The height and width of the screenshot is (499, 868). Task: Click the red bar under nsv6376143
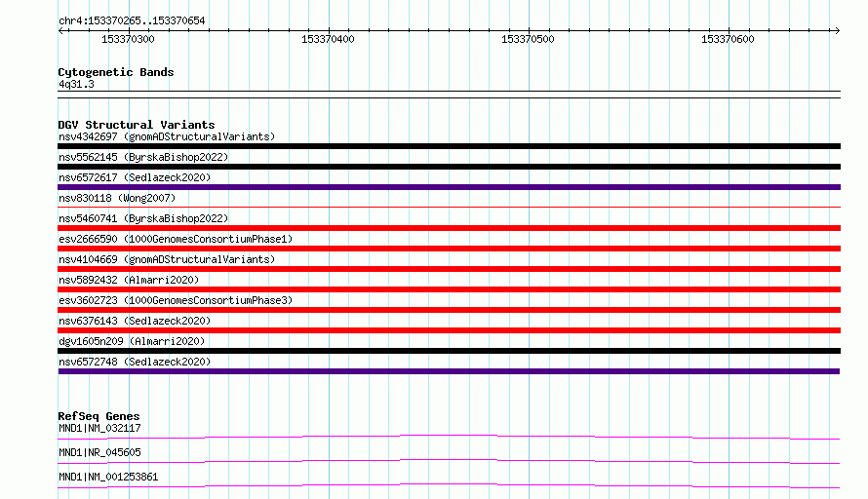449,330
